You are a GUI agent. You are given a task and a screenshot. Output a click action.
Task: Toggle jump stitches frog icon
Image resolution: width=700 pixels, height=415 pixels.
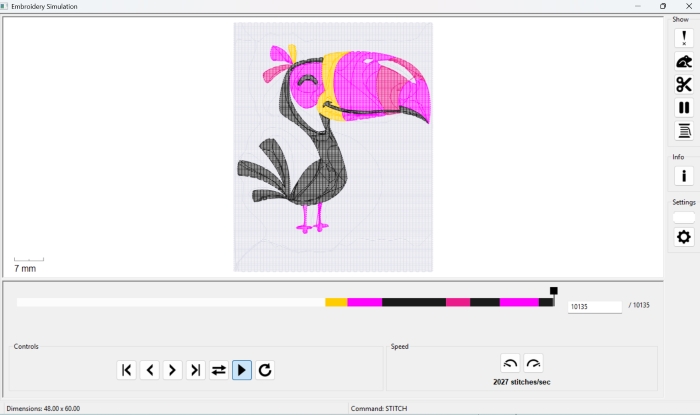point(684,62)
